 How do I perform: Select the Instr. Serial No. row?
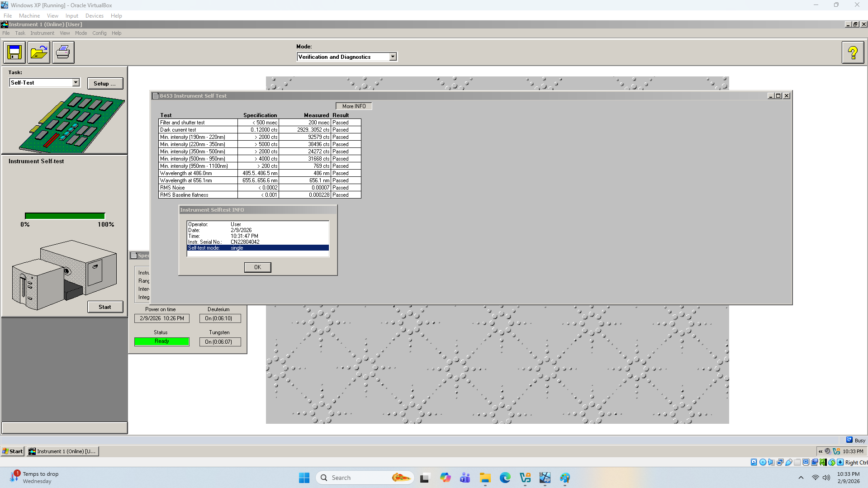point(258,242)
